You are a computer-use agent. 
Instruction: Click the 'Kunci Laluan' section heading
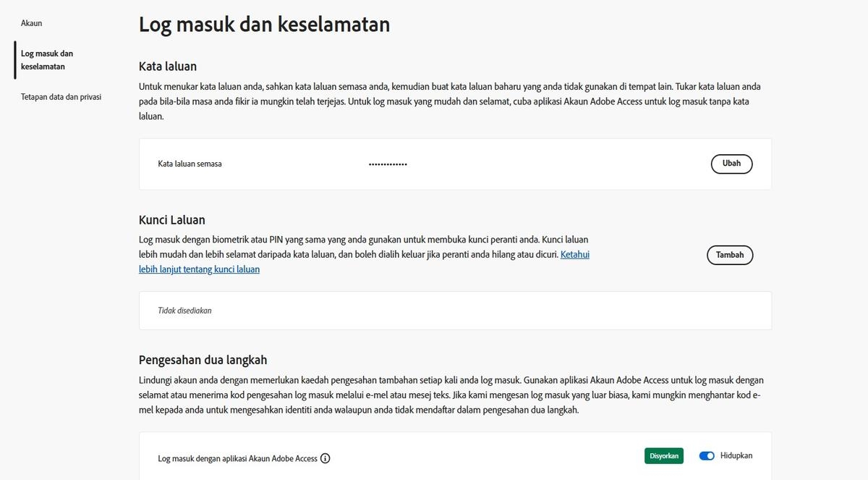pyautogui.click(x=172, y=219)
